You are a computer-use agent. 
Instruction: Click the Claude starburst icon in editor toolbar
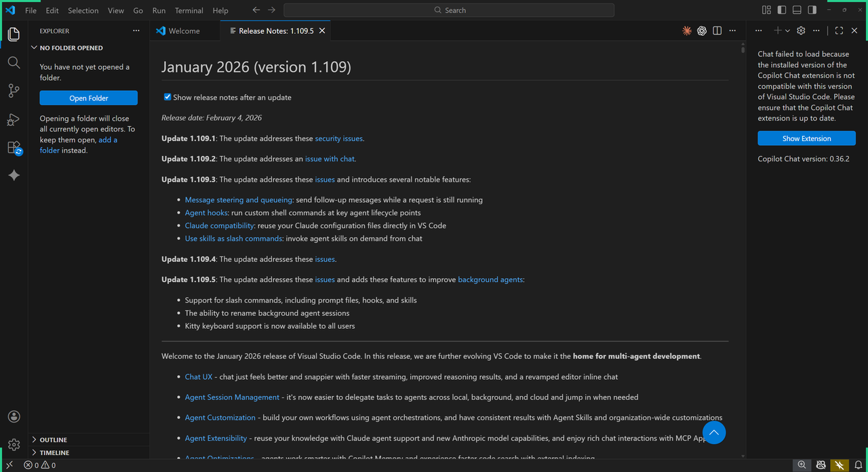click(687, 31)
